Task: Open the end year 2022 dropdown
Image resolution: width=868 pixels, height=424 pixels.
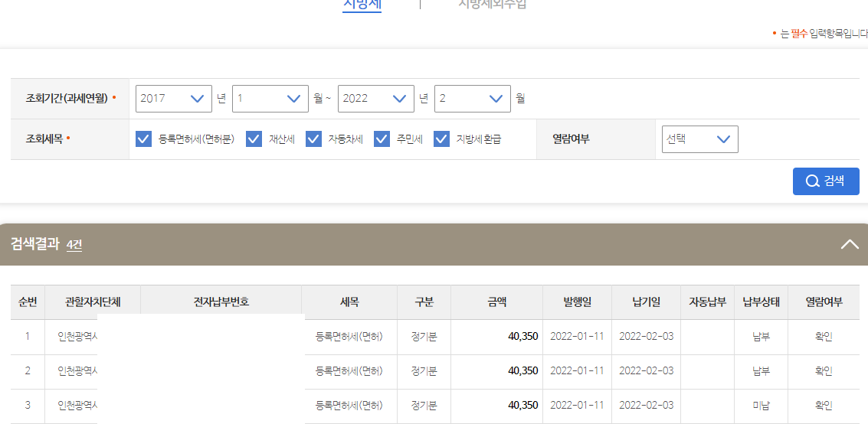Action: click(x=376, y=99)
